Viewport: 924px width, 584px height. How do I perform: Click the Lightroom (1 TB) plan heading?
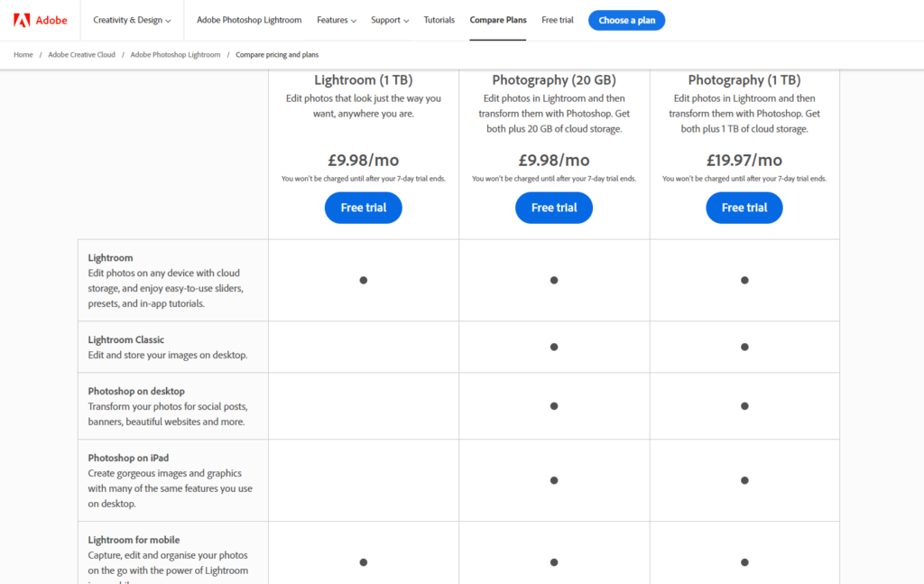(x=364, y=80)
